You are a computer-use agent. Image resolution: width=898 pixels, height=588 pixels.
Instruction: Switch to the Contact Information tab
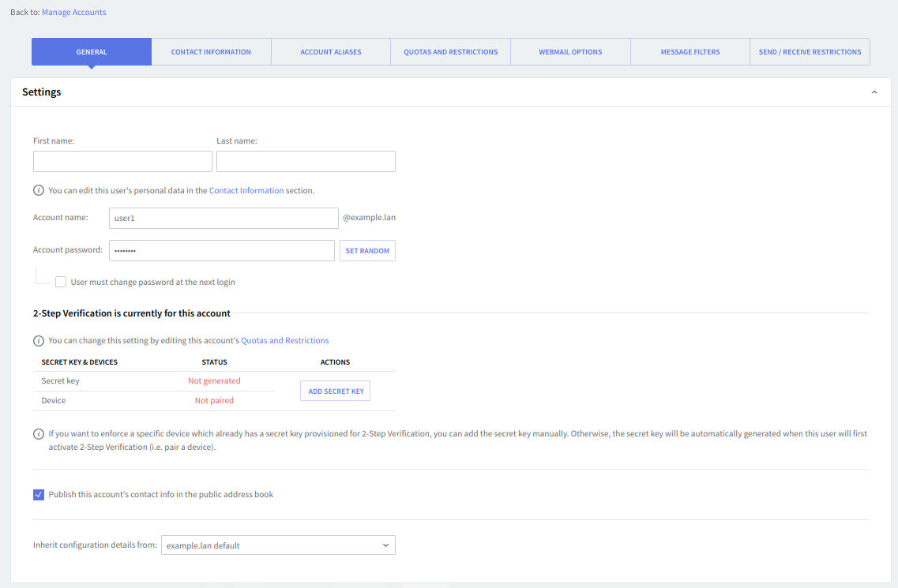point(211,52)
